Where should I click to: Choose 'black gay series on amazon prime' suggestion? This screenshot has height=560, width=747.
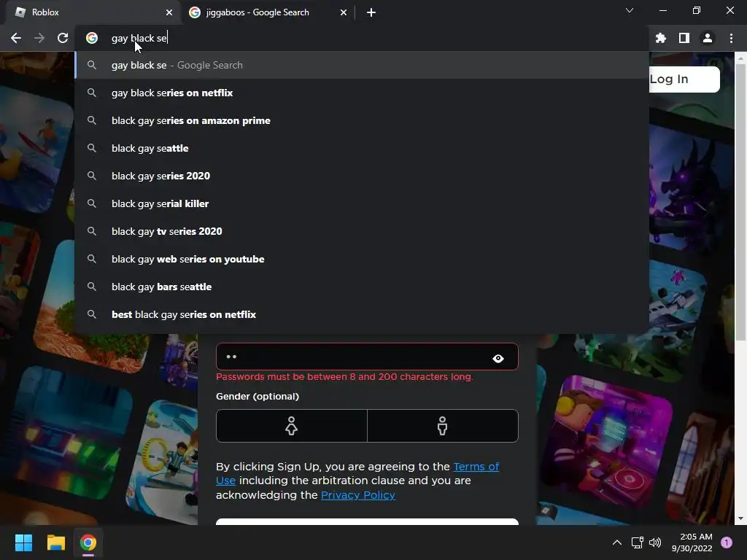362,120
